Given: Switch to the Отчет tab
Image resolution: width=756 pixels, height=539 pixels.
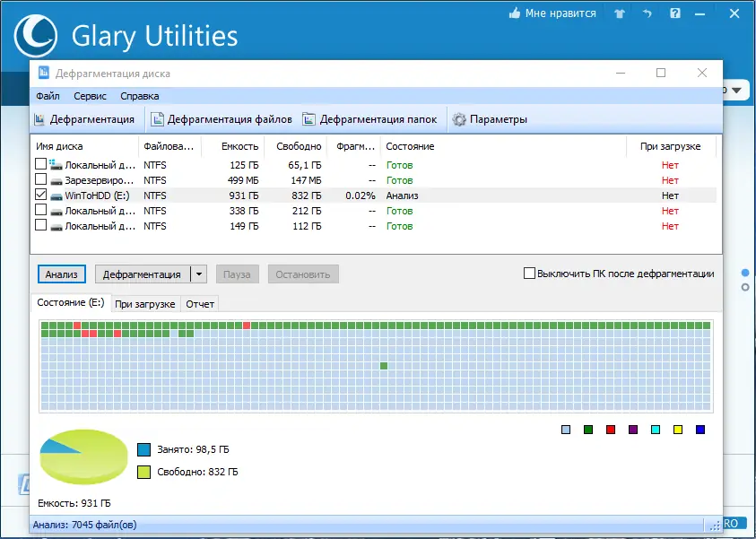Looking at the screenshot, I should point(200,304).
